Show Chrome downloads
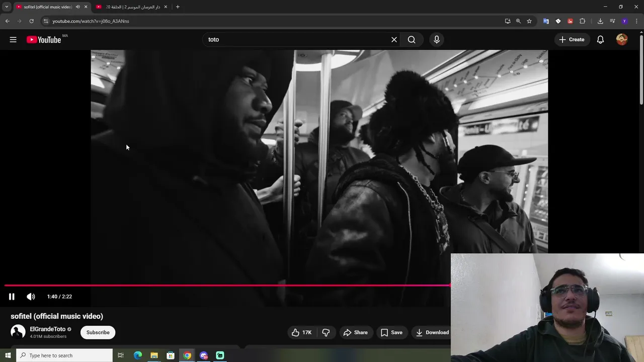This screenshot has width=644, height=362. [600, 21]
